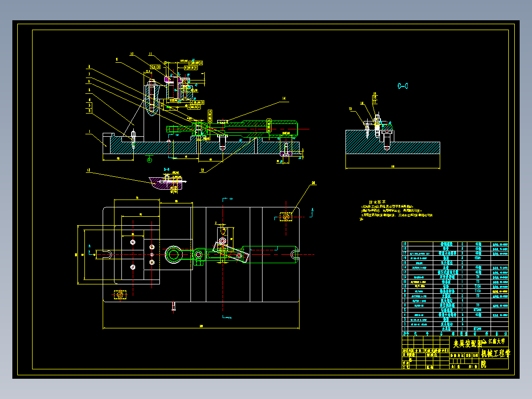Click part balloon number 1 at left

click(90, 131)
